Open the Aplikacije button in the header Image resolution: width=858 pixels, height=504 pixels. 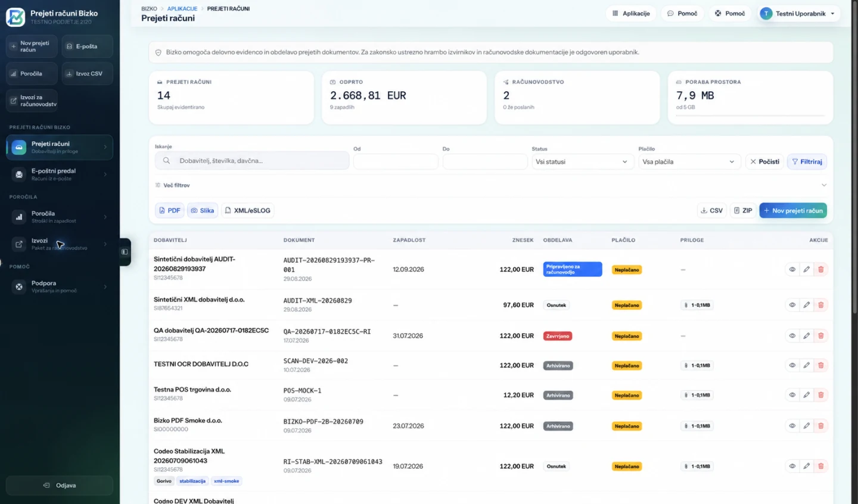click(631, 13)
